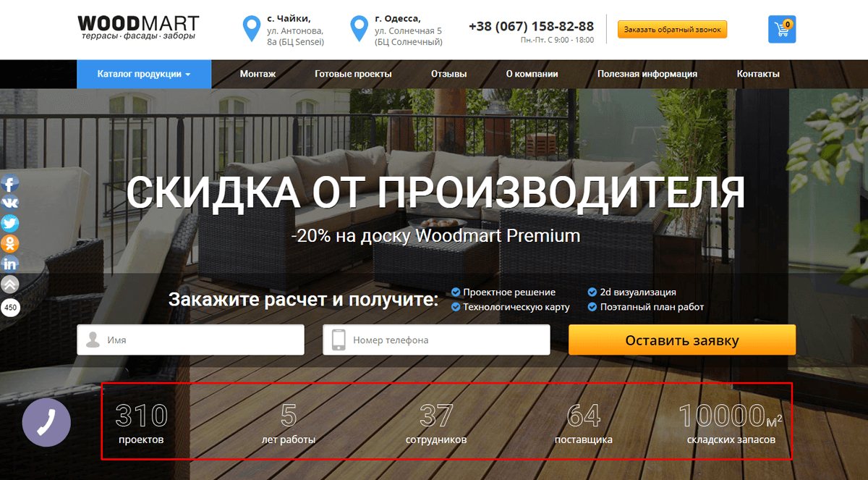Share via the Twitter icon
This screenshot has width=868, height=480.
pos(10,224)
